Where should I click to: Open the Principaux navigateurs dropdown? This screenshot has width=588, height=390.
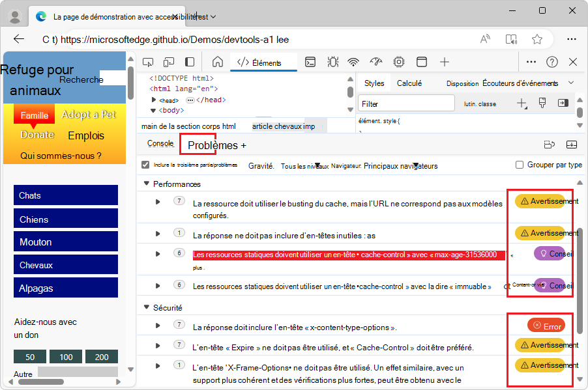click(x=400, y=166)
